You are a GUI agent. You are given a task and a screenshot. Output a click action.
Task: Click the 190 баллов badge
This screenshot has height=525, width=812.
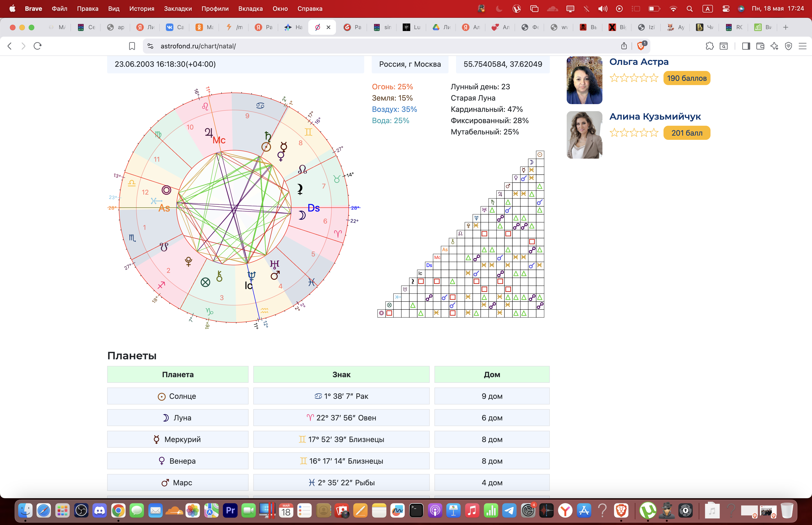[687, 78]
